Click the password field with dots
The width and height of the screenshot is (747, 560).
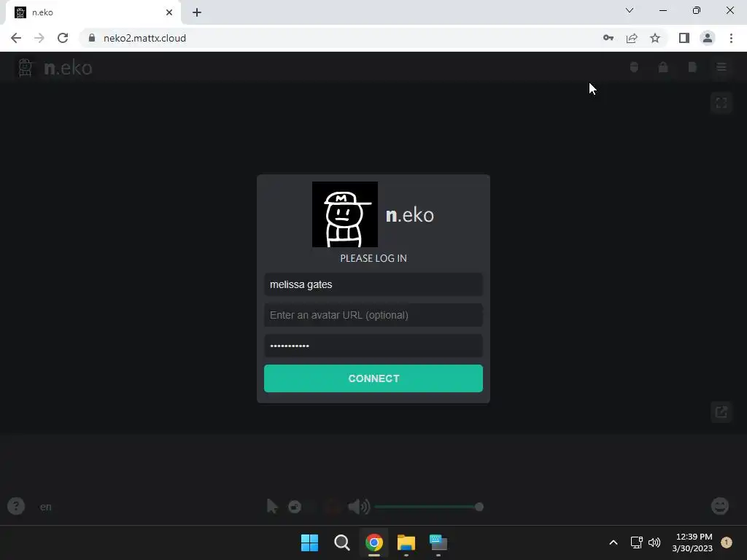[x=373, y=346]
